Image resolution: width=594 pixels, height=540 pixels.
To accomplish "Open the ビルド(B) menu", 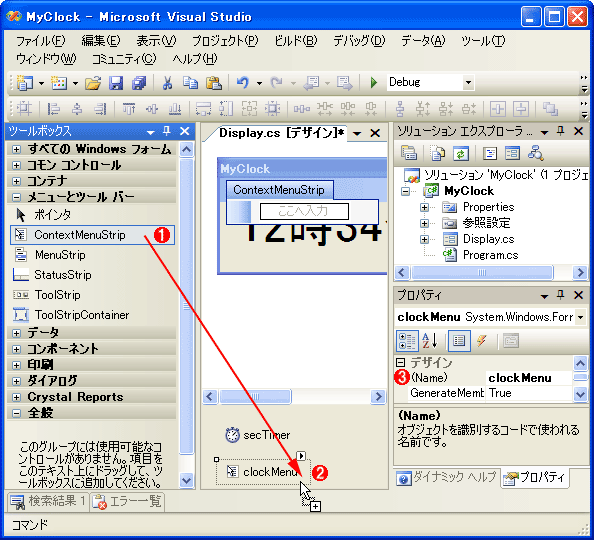I will (x=295, y=41).
